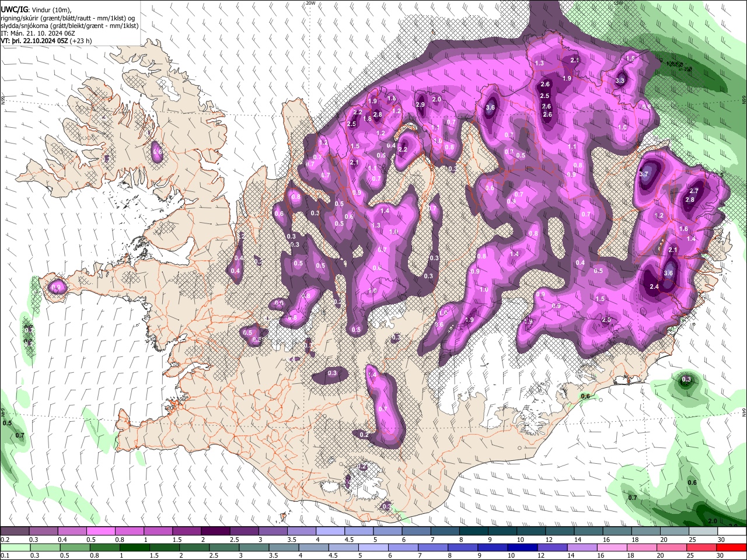747x560 pixels.
Task: Click the 2.7 snowfall value in the east
Action: 694,191
